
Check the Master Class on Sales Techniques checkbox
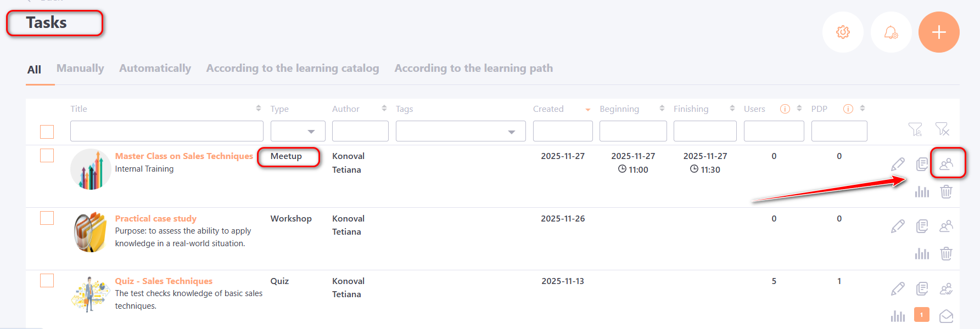47,156
